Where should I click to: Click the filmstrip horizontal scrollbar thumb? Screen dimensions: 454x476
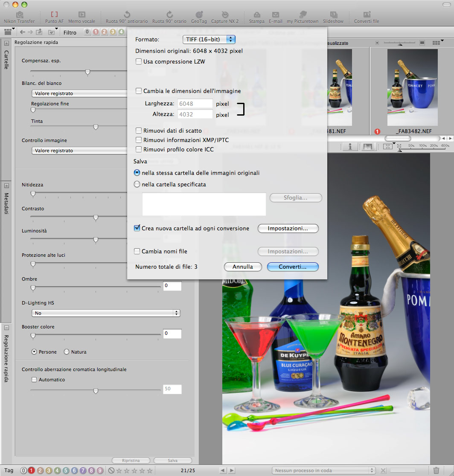[x=398, y=139]
